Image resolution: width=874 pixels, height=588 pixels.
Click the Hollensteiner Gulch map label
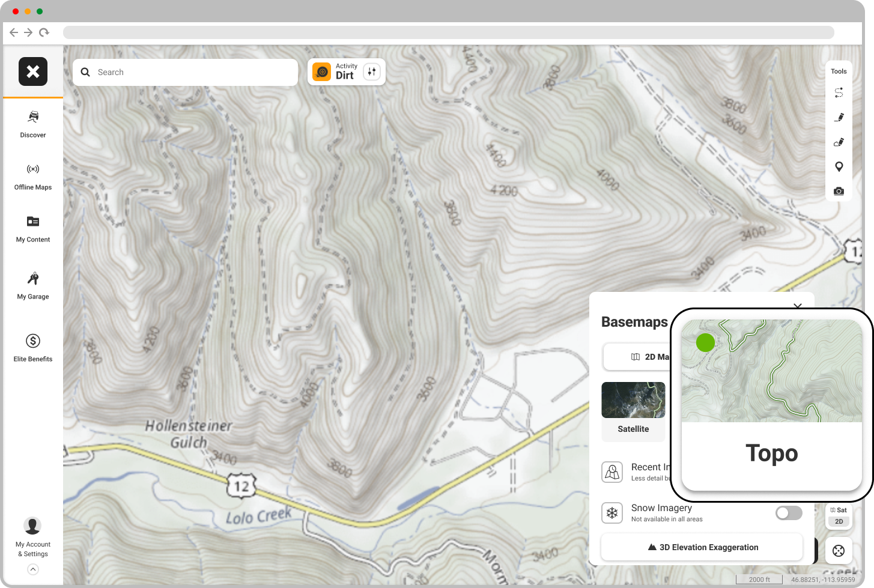point(188,434)
